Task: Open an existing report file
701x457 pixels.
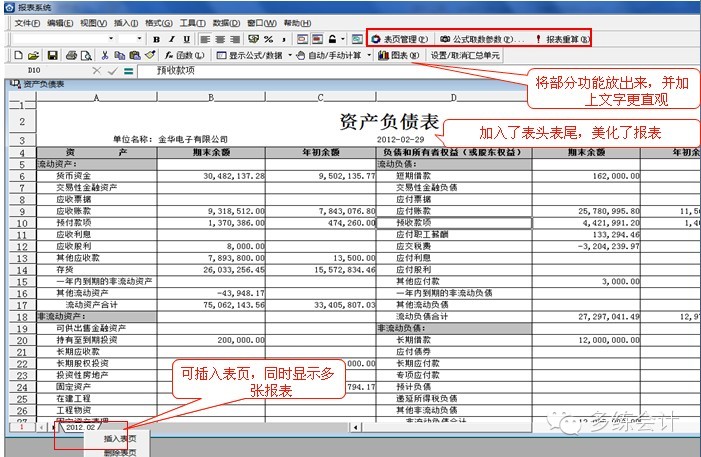Action: click(33, 55)
